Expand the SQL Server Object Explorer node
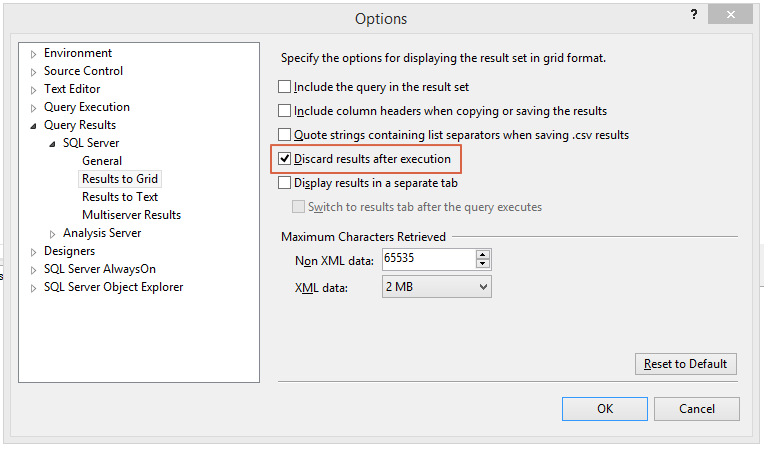This screenshot has height=449, width=764. click(x=33, y=288)
